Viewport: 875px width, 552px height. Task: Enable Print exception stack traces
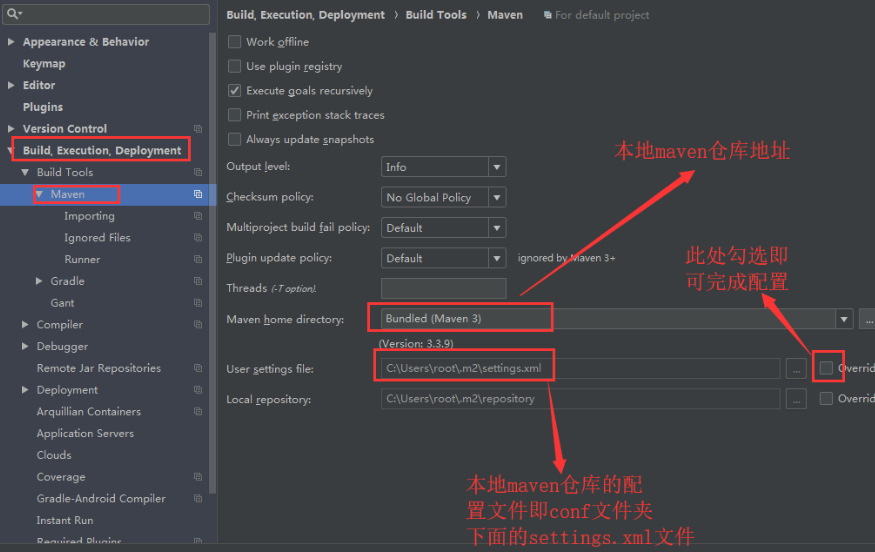tap(234, 115)
